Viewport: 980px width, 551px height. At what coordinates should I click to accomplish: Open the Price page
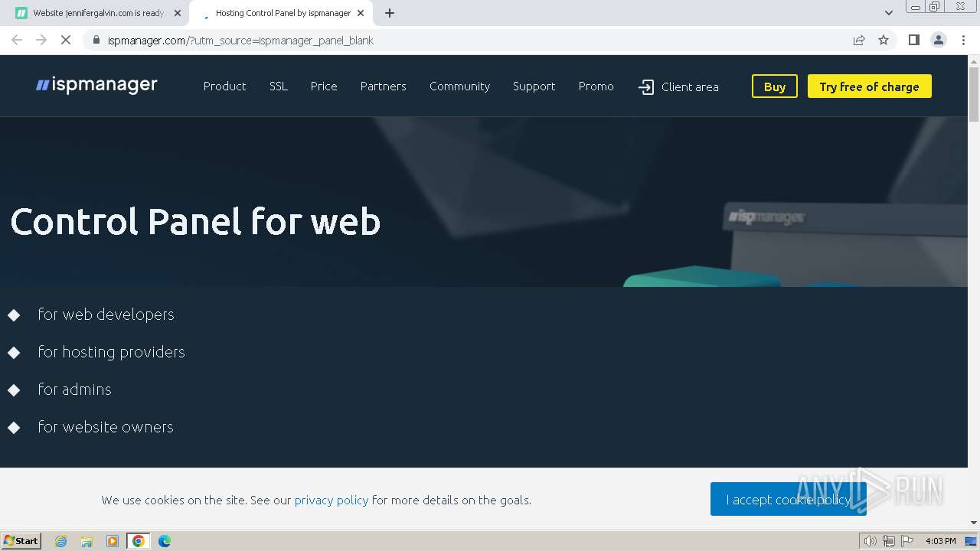click(x=324, y=86)
